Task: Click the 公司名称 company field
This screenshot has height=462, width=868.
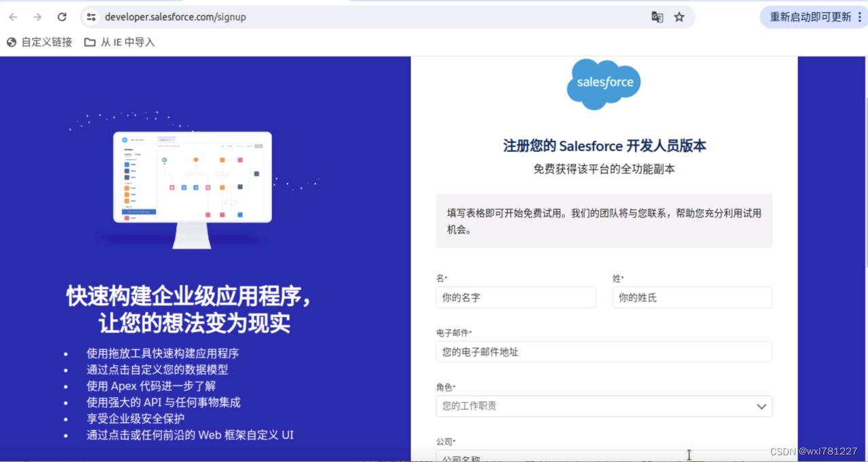Action: pyautogui.click(x=604, y=456)
